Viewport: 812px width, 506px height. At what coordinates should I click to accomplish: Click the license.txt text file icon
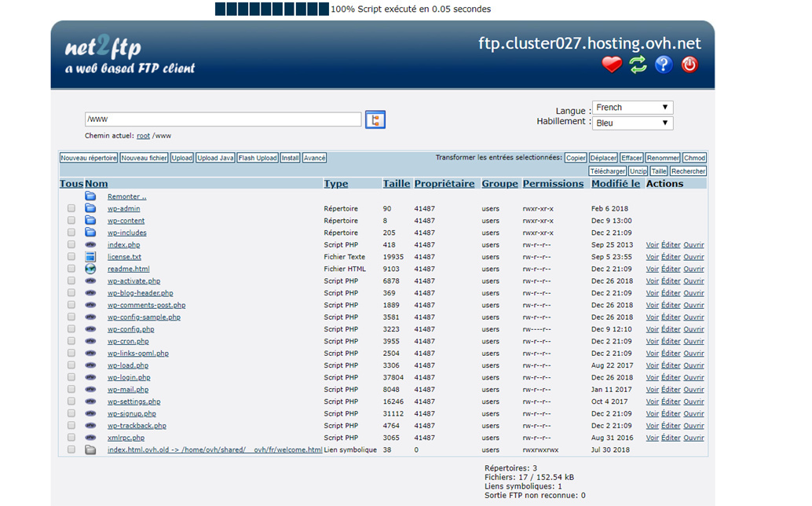coord(90,257)
